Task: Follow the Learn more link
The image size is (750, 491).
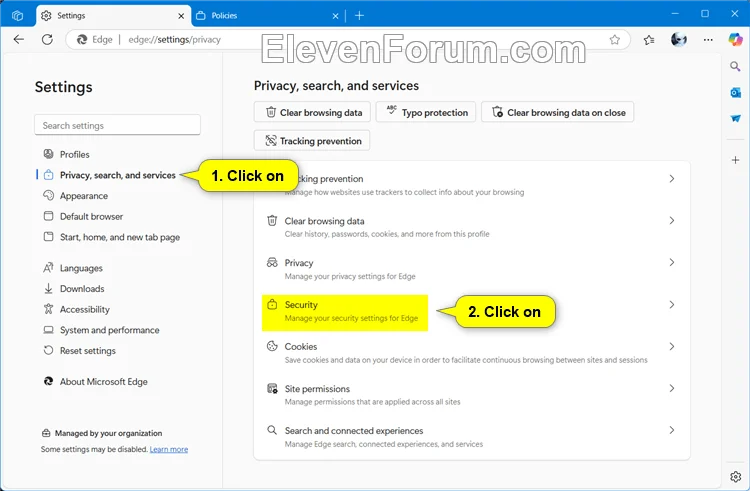Action: pos(169,449)
